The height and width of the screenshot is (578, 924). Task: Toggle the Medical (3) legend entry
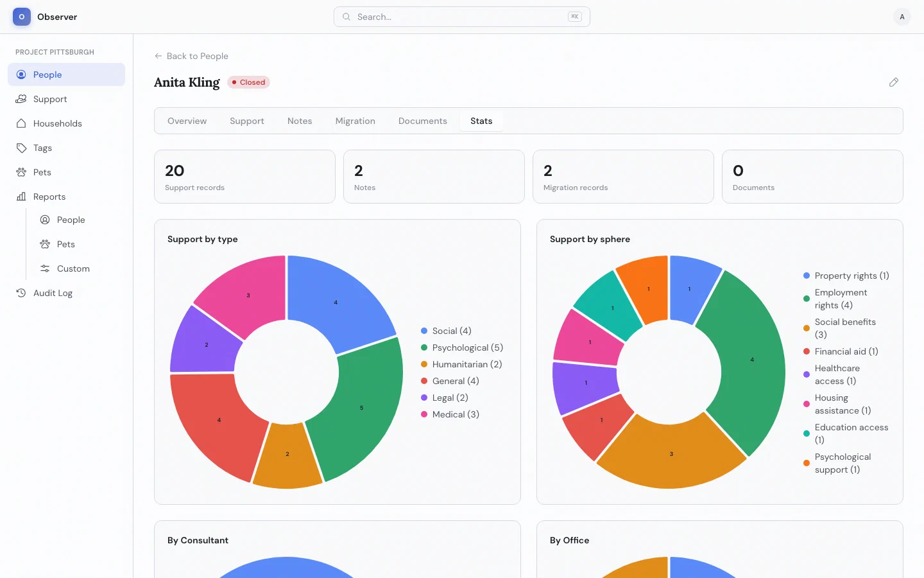click(450, 414)
